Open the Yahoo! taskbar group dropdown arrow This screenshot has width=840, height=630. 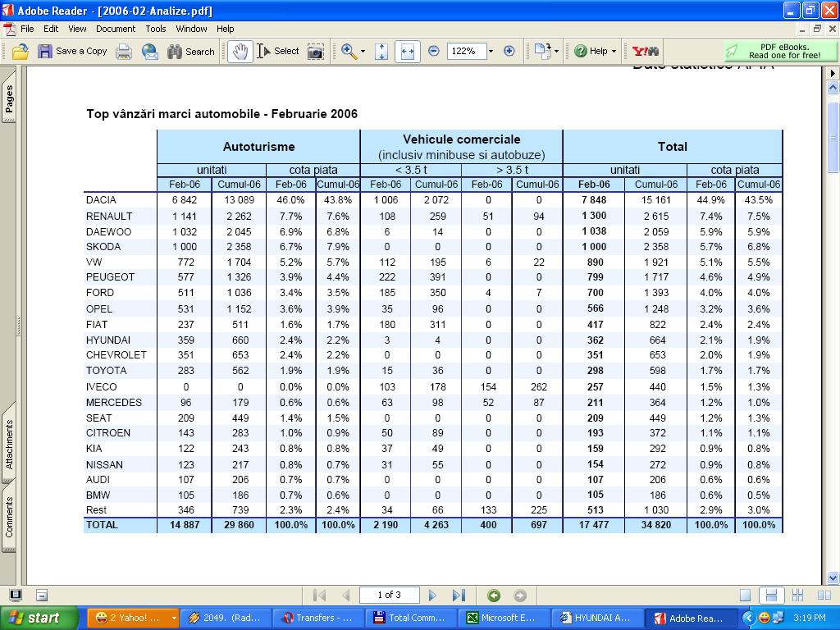click(x=174, y=618)
